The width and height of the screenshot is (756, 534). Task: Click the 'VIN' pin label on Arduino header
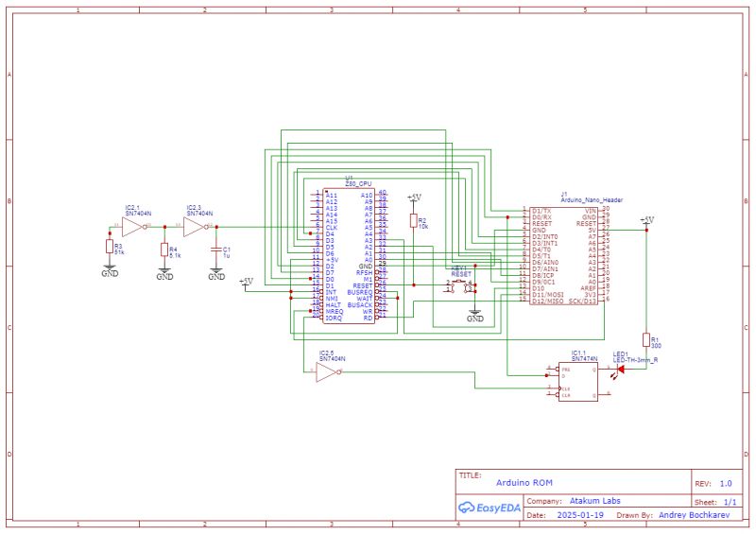pyautogui.click(x=591, y=211)
